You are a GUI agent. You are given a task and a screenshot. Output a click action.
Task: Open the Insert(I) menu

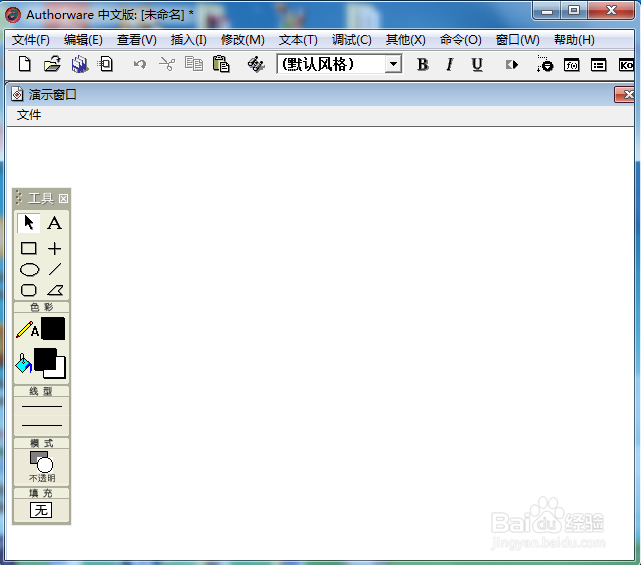(x=188, y=40)
